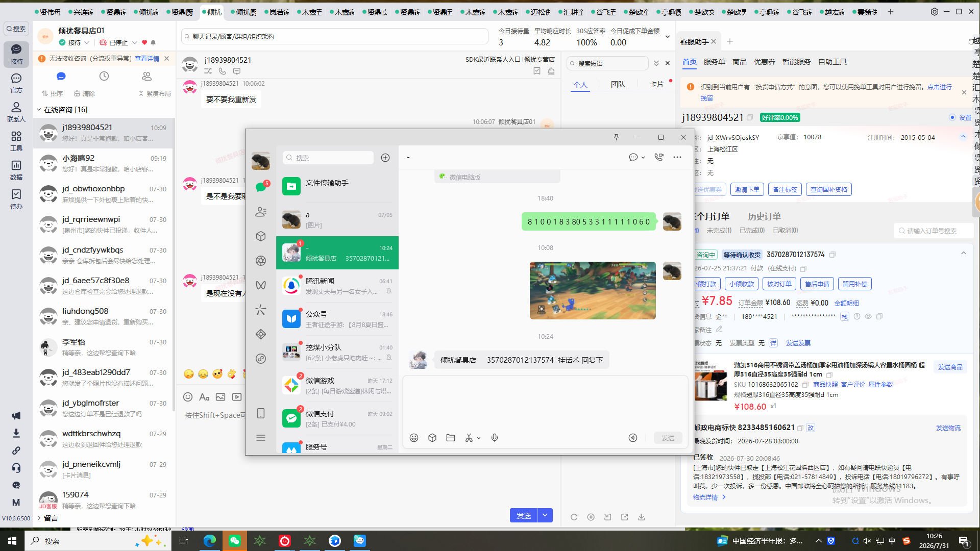The image size is (980, 551).
Task: Refresh the quick phrases panel
Action: click(x=574, y=517)
